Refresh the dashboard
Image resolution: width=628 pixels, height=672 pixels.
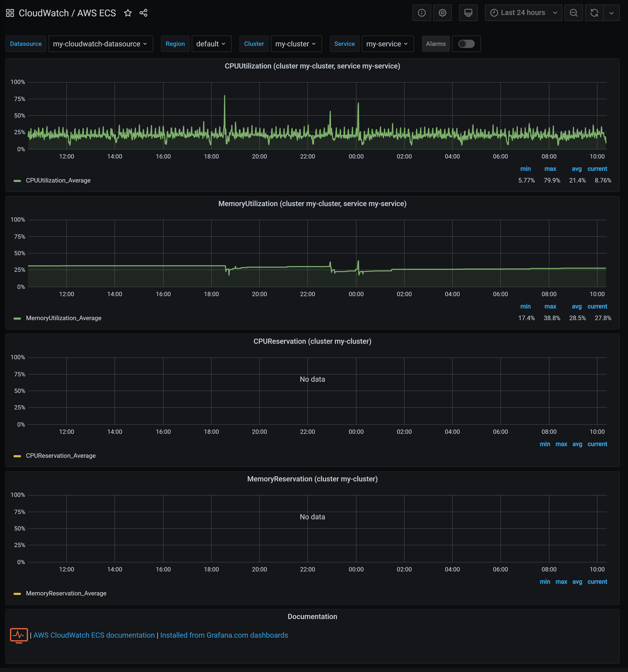pos(594,13)
